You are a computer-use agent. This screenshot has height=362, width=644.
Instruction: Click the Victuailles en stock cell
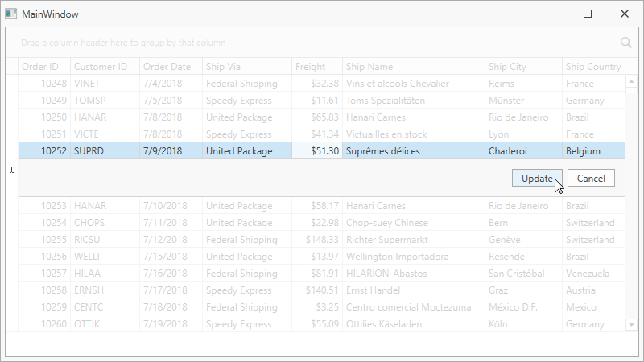(x=414, y=134)
